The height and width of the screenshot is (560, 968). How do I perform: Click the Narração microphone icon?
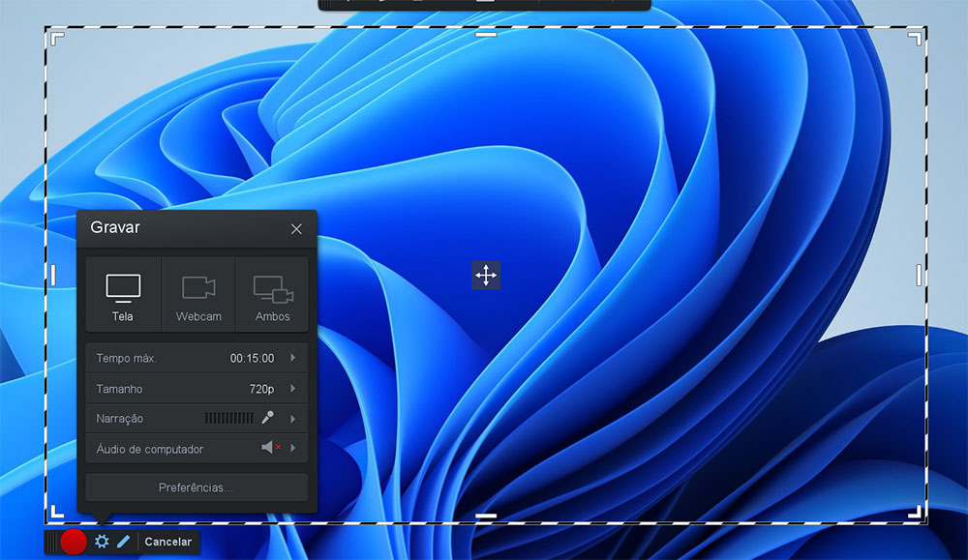click(267, 418)
